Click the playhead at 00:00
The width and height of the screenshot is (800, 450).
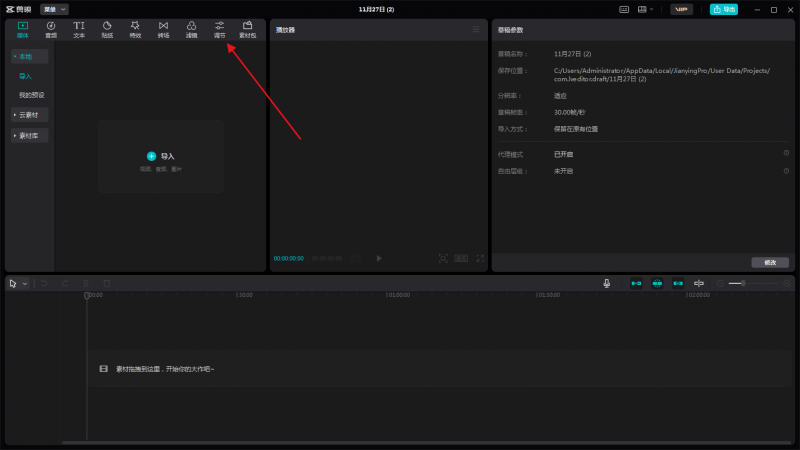pos(87,295)
